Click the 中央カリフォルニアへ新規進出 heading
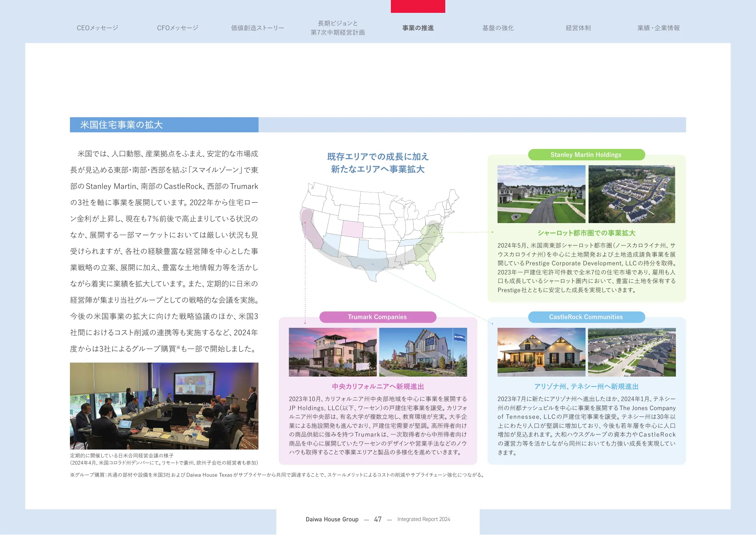Image resolution: width=756 pixels, height=535 pixels. 378,386
